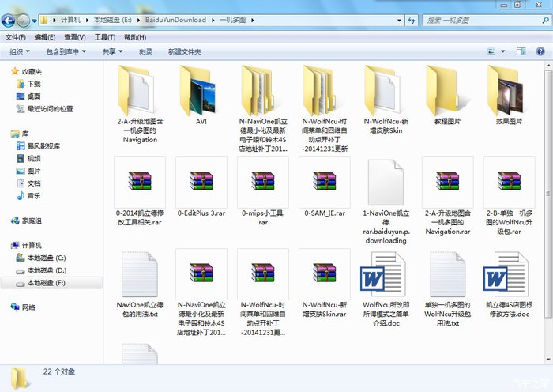Open the 0-EditPlus 3.rar archive
This screenshot has height=392, width=553.
pyautogui.click(x=201, y=182)
